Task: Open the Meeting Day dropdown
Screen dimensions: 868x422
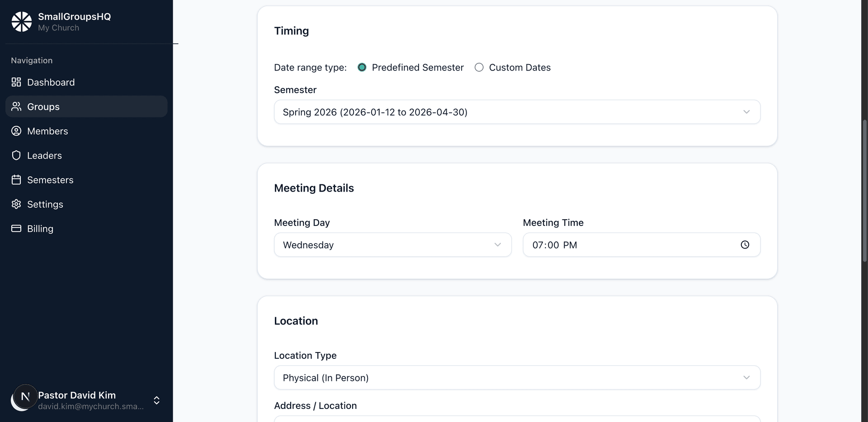Action: point(393,244)
